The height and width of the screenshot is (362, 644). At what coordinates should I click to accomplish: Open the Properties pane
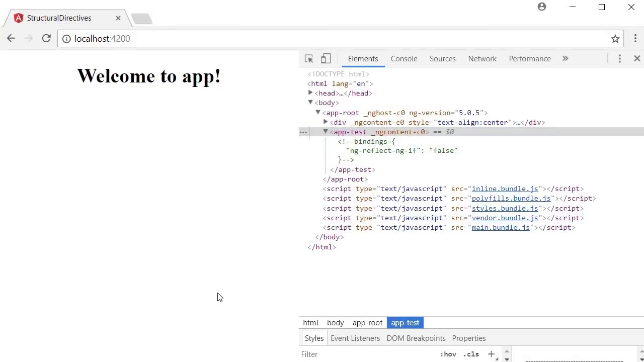(469, 338)
